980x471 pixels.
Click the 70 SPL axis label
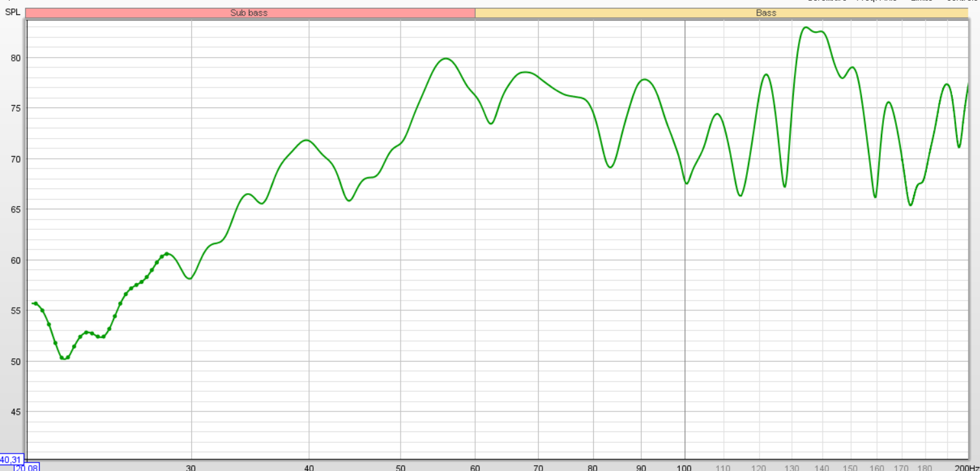tap(16, 159)
